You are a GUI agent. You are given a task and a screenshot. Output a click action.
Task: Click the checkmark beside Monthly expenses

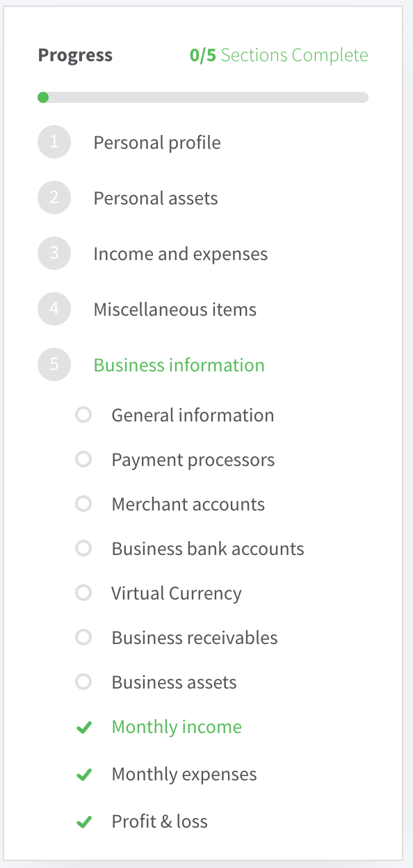click(x=84, y=775)
